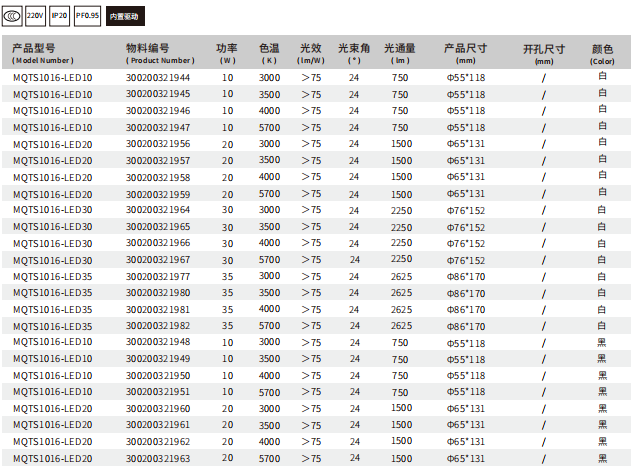Click the 色温 (K) column header

pos(269,53)
